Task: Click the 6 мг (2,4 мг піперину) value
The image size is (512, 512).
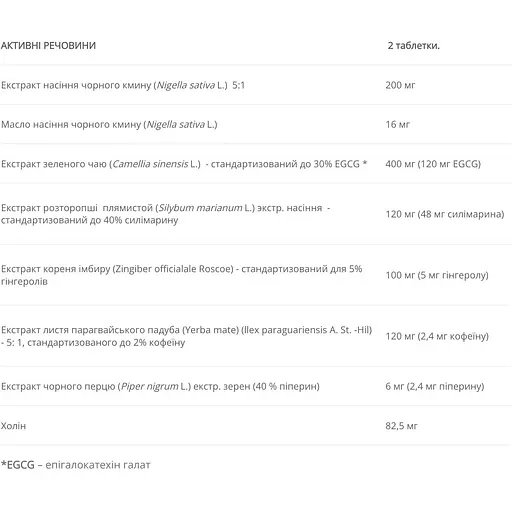Action: pos(435,386)
